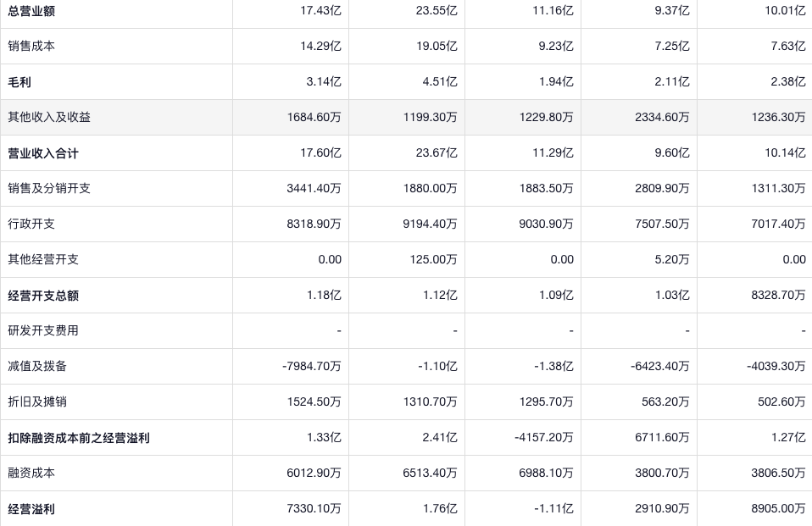Image resolution: width=812 pixels, height=526 pixels.
Task: Click the 总营业额 row label
Action: point(32,10)
